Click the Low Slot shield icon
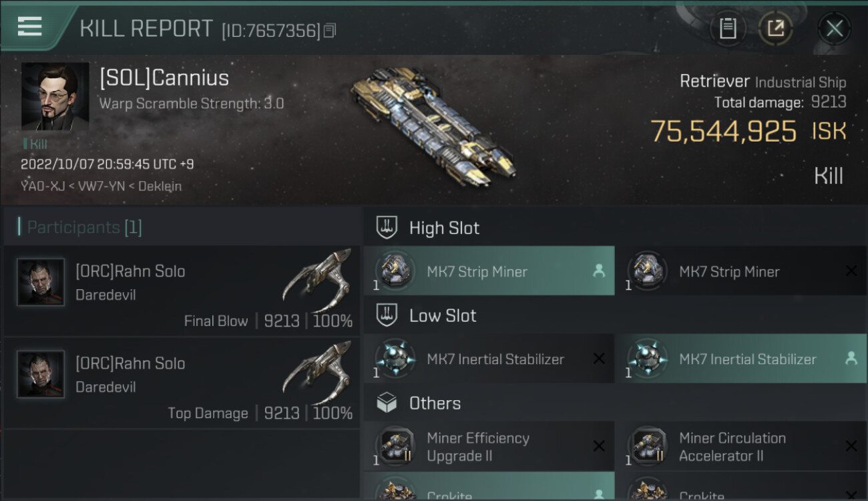The image size is (868, 501). pos(387,315)
